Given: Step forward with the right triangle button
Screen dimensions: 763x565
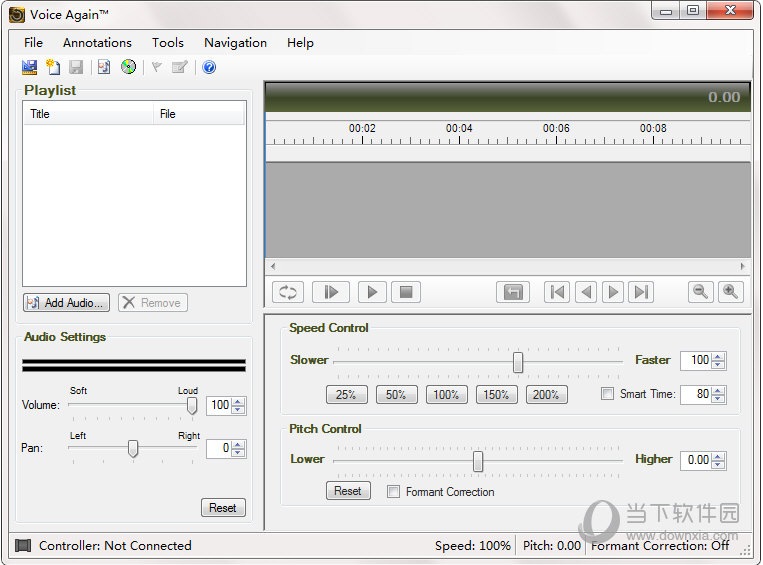Looking at the screenshot, I should click(x=613, y=292).
